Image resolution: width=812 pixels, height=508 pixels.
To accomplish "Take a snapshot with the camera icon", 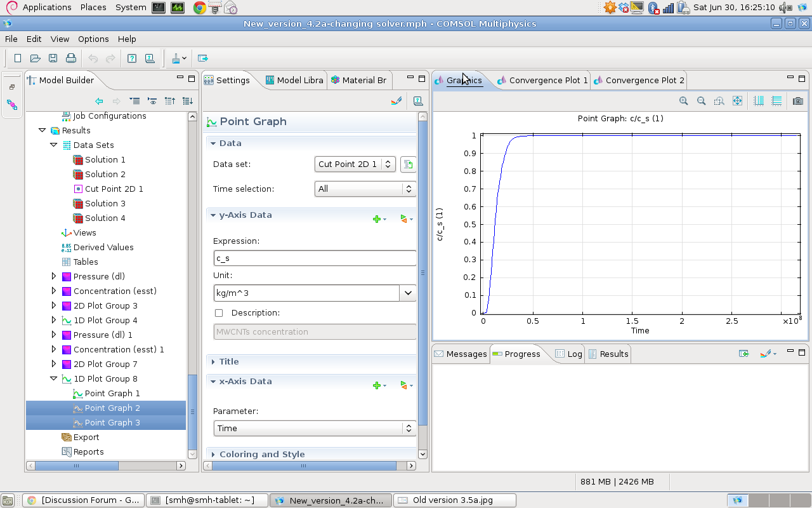I will pyautogui.click(x=798, y=101).
